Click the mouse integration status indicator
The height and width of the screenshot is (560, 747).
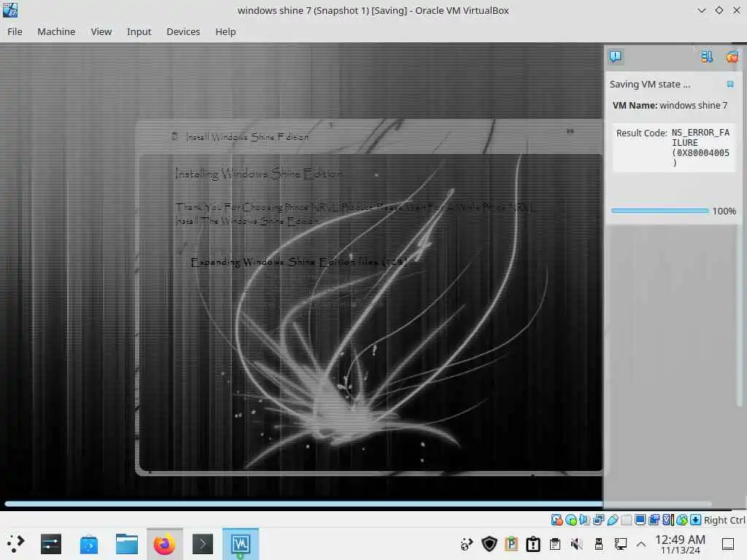682,519
